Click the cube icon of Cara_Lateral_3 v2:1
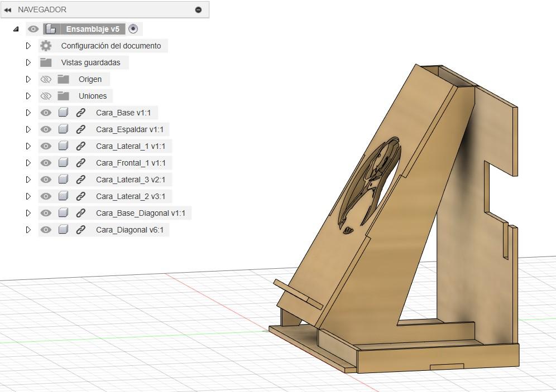Screen dimensions: 556x392 coord(63,180)
